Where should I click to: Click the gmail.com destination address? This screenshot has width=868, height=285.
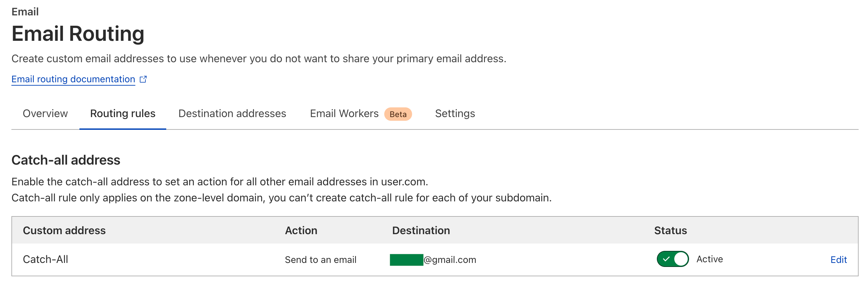pos(433,260)
